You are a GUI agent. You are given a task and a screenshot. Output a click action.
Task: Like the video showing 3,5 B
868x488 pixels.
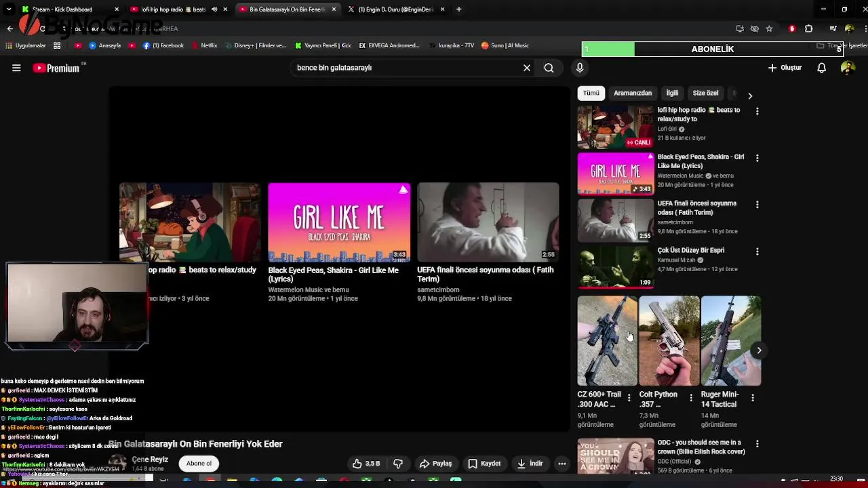[x=366, y=464]
